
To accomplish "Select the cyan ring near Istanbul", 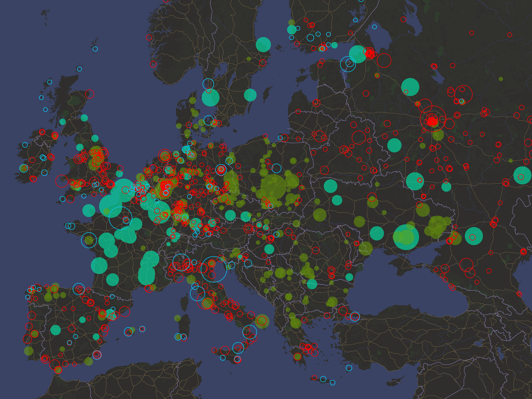I will click(x=355, y=316).
